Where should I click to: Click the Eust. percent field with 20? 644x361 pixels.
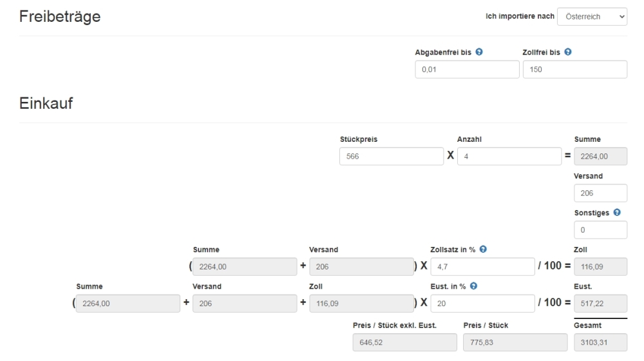point(482,304)
